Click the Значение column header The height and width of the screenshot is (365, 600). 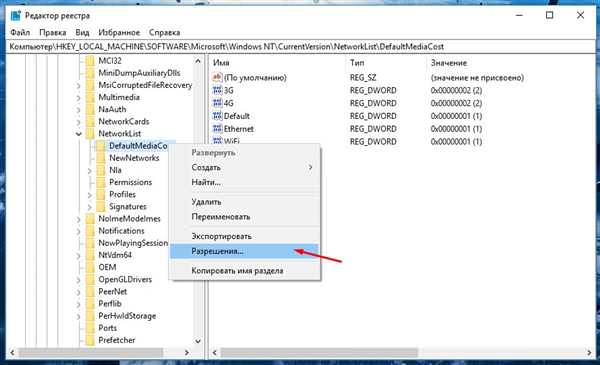(x=448, y=63)
